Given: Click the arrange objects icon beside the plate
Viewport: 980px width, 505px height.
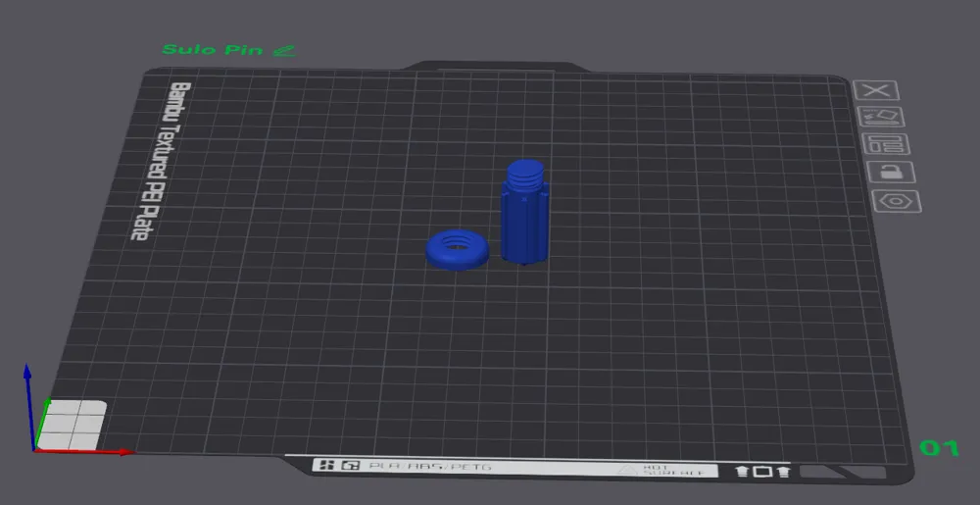Looking at the screenshot, I should pos(886,144).
